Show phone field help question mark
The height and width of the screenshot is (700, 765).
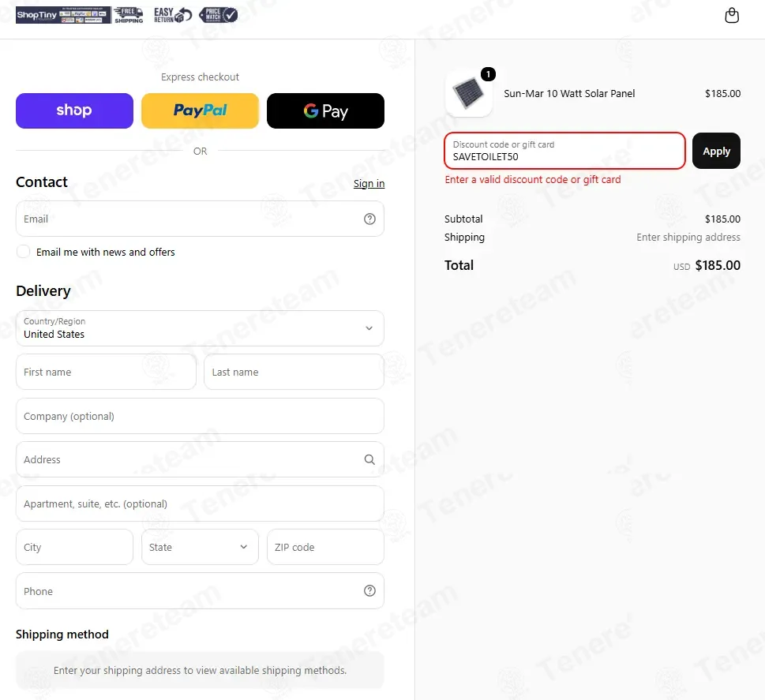(369, 591)
